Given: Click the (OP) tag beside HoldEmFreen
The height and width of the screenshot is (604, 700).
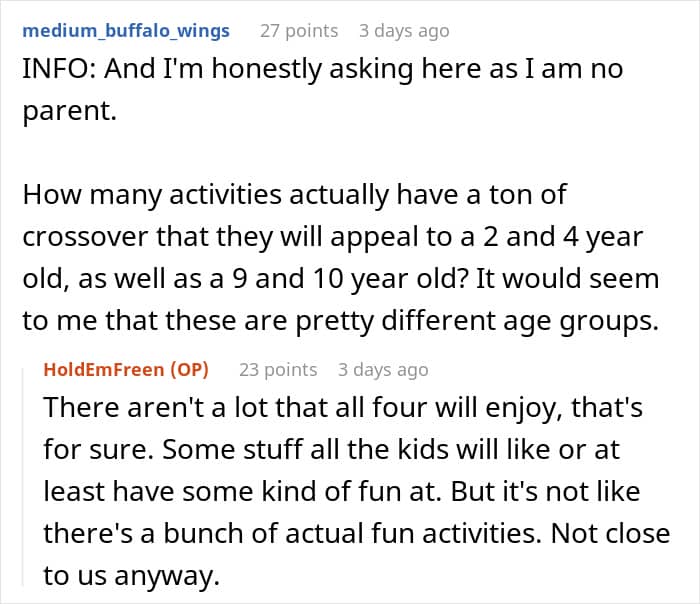Looking at the screenshot, I should point(189,370).
